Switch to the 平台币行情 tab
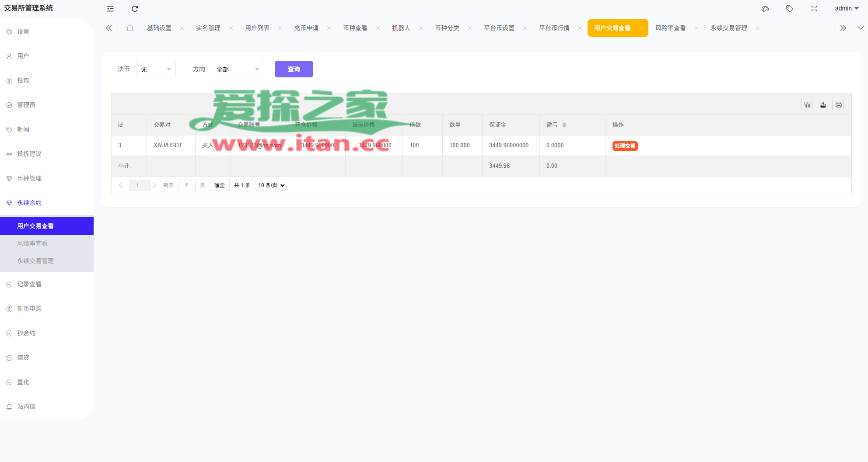The width and height of the screenshot is (868, 462). click(x=554, y=28)
